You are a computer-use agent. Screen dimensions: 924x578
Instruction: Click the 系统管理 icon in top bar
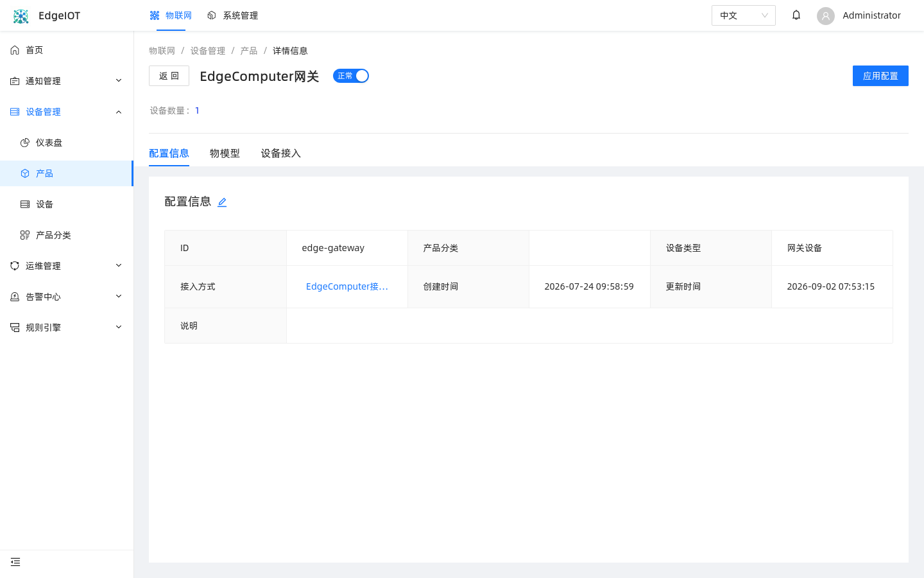pyautogui.click(x=212, y=15)
